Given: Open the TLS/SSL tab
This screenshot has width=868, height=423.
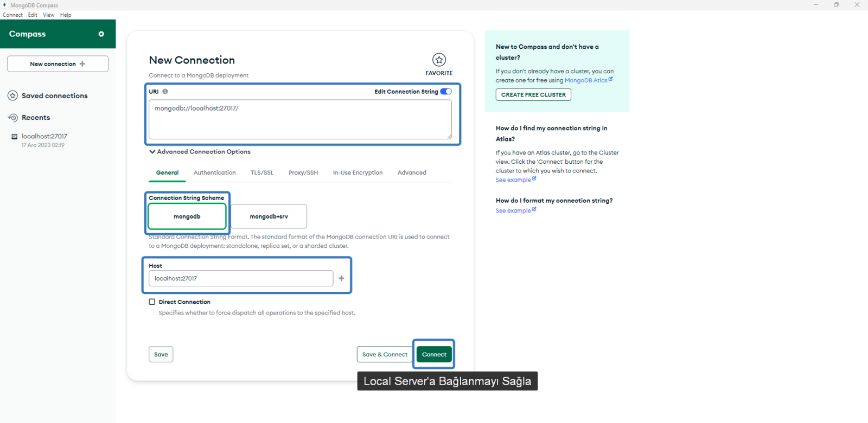Looking at the screenshot, I should 262,173.
